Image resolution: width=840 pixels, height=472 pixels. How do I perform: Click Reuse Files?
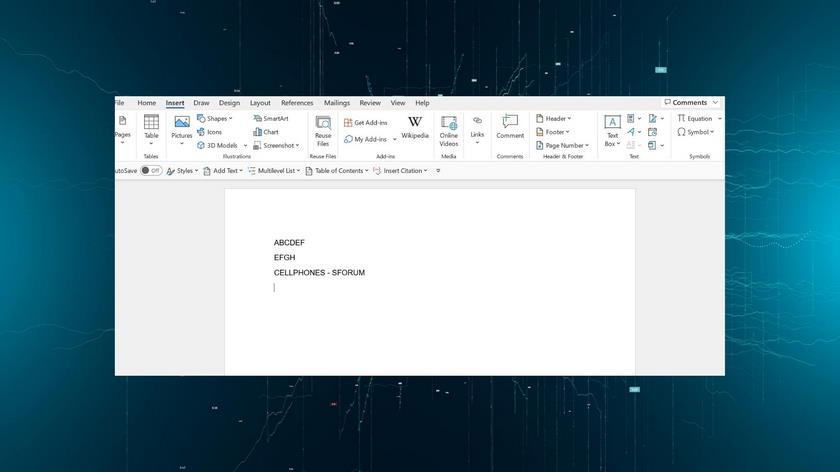coord(323,130)
